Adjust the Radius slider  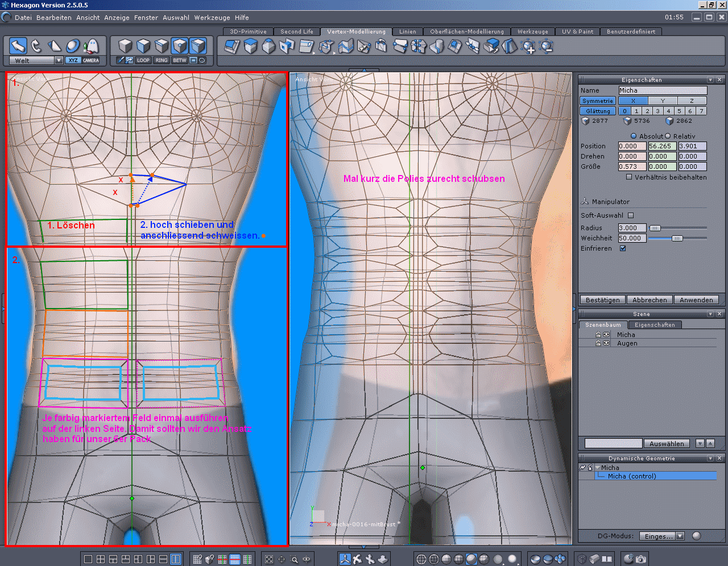655,228
